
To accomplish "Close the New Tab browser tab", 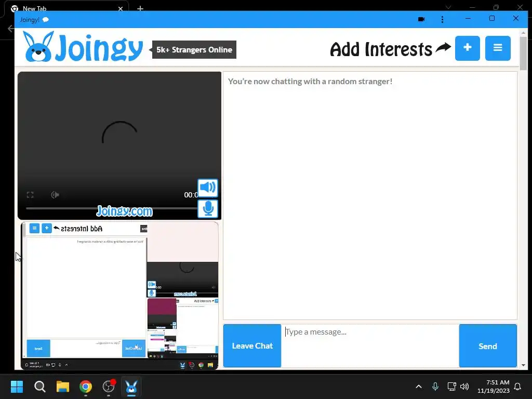I will pyautogui.click(x=121, y=9).
